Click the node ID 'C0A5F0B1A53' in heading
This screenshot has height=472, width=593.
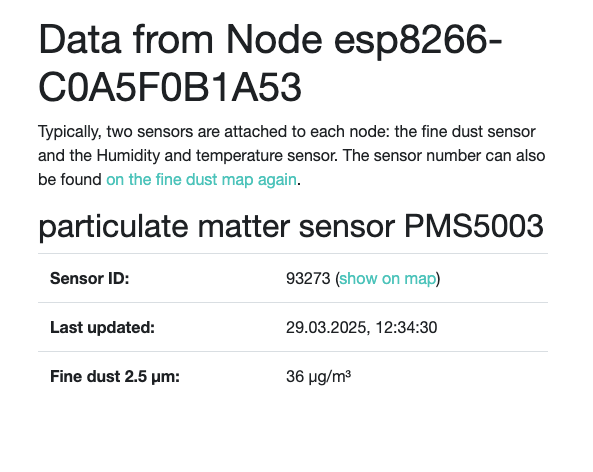coord(170,88)
